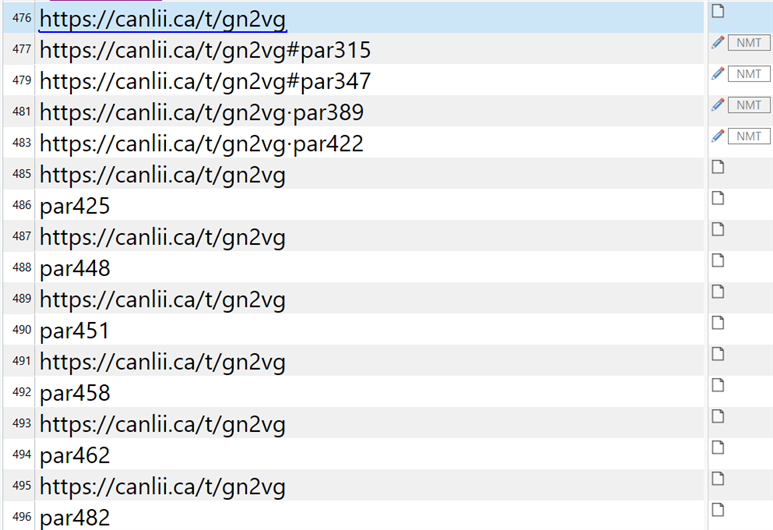Click the document status icon for segment 496

718,510
